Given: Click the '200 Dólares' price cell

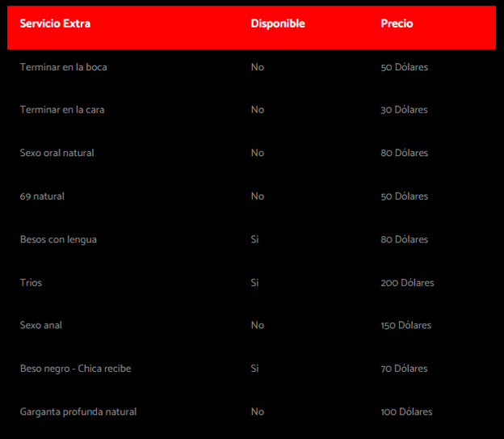Looking at the screenshot, I should (x=407, y=283).
